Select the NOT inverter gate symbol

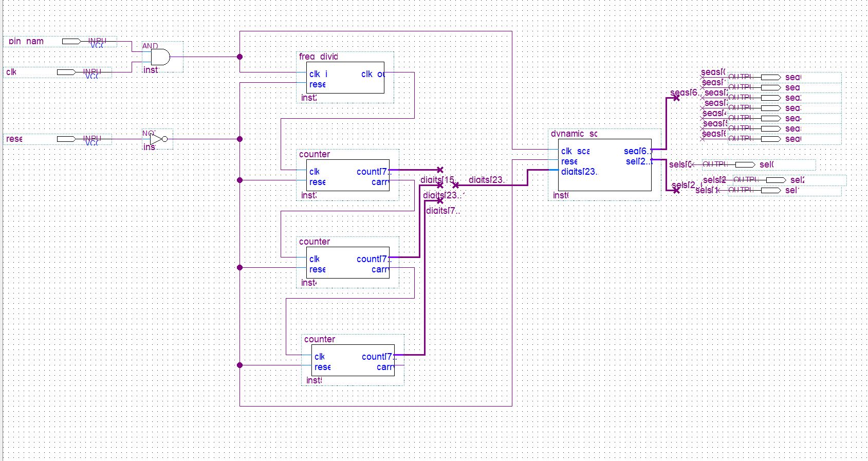click(158, 139)
